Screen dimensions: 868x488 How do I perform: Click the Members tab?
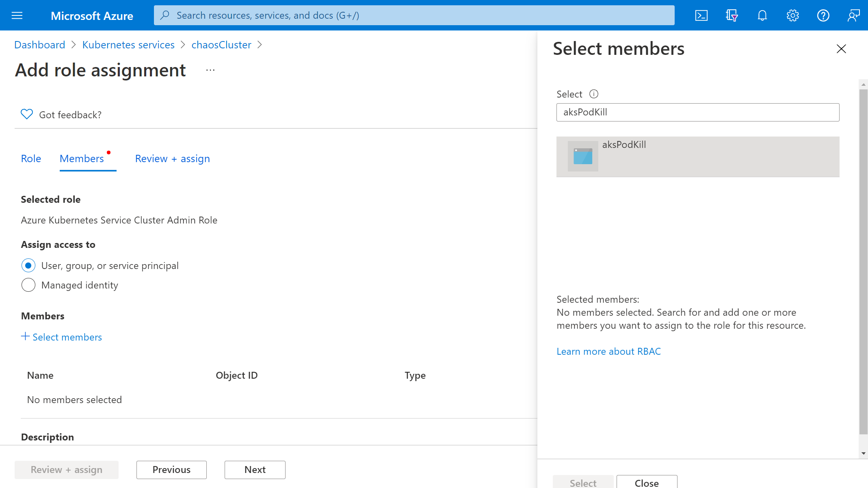coord(82,158)
